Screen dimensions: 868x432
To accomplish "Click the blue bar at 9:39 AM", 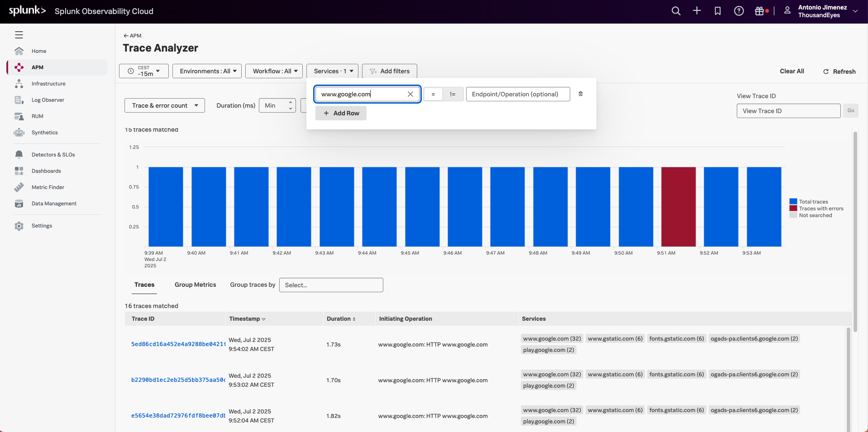I will click(166, 207).
